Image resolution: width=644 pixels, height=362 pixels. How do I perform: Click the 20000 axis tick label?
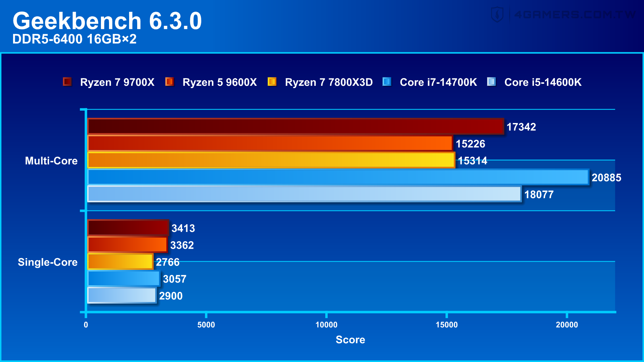point(567,325)
